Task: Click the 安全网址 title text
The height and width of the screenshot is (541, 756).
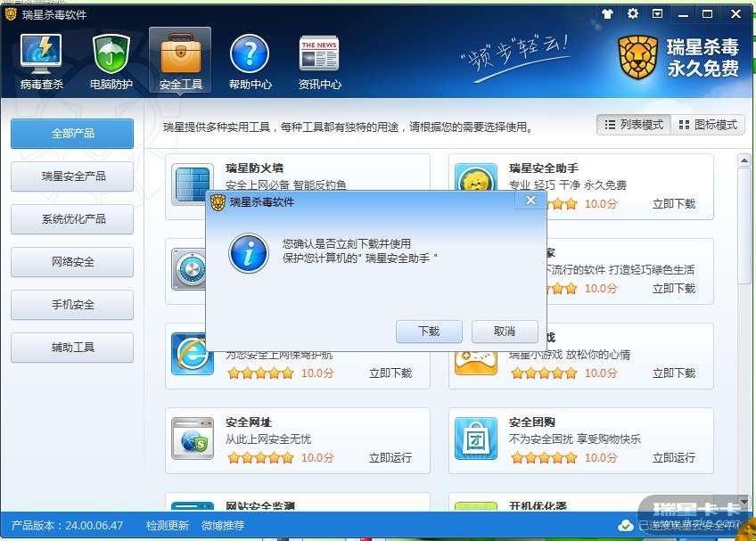Action: (x=249, y=422)
